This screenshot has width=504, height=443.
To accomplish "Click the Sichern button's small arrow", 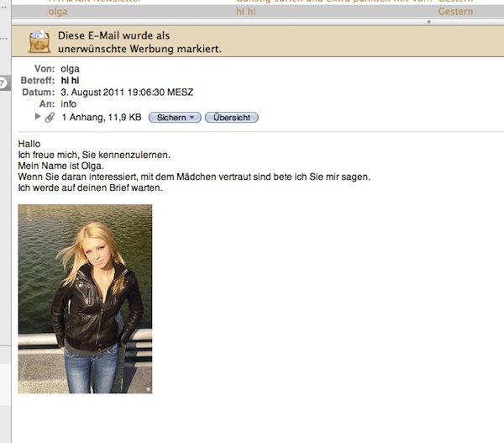I will point(192,118).
